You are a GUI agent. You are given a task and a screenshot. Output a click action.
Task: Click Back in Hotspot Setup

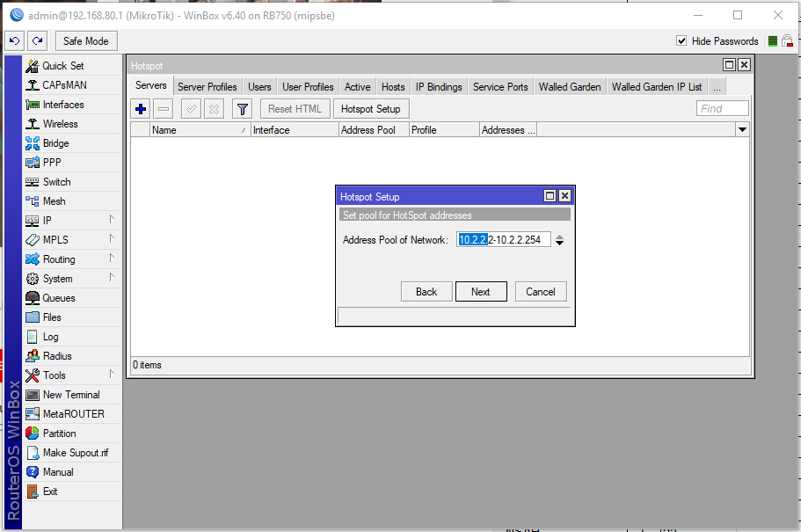(426, 292)
